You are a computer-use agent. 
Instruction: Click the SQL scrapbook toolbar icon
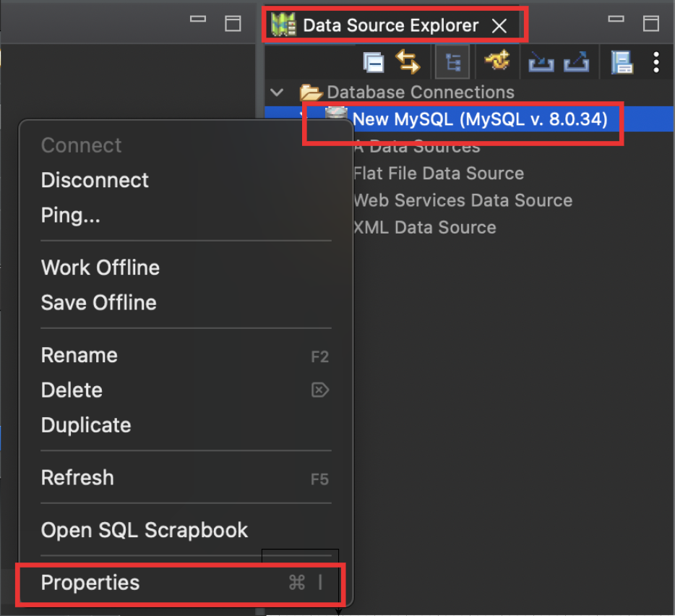tap(622, 62)
